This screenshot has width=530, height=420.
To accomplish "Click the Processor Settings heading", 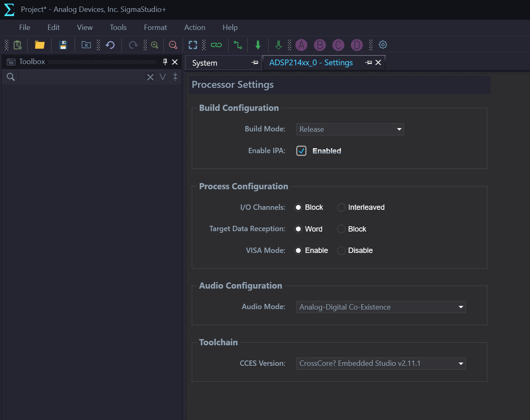I will pyautogui.click(x=233, y=85).
